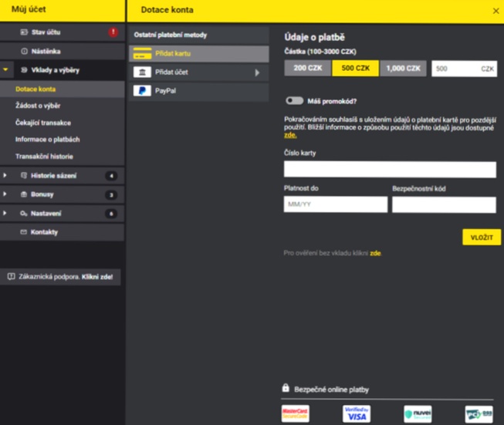Image resolution: width=504 pixels, height=425 pixels.
Task: Open Transakční historie
Action: pyautogui.click(x=44, y=157)
